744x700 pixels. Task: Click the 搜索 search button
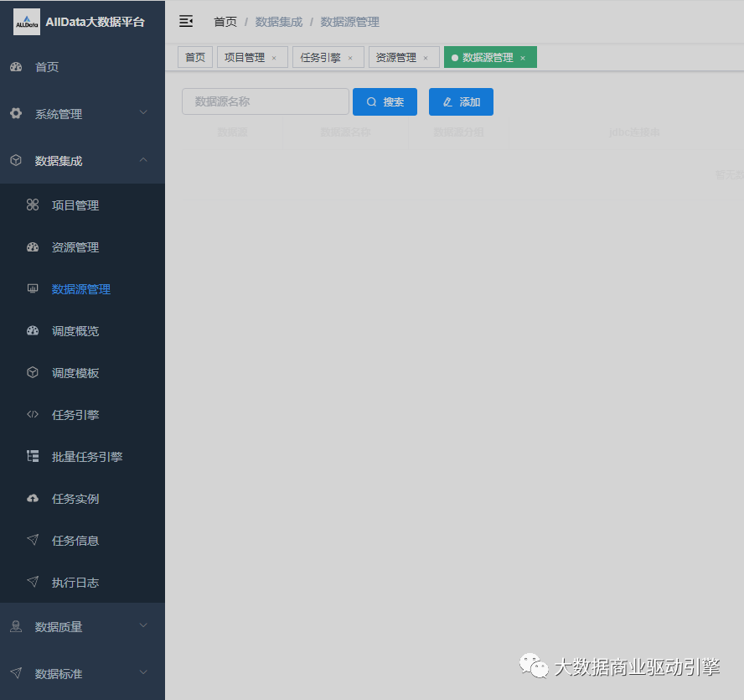[x=385, y=102]
